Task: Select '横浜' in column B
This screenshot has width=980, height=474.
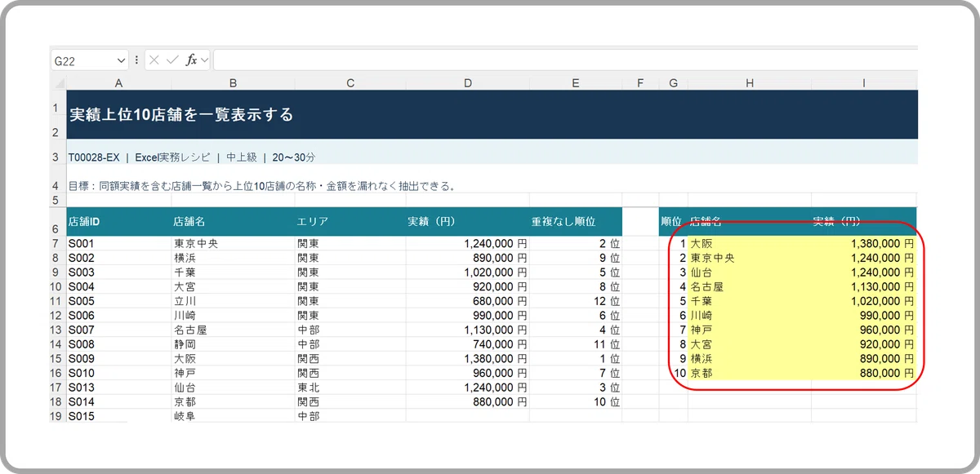Action: pyautogui.click(x=233, y=258)
